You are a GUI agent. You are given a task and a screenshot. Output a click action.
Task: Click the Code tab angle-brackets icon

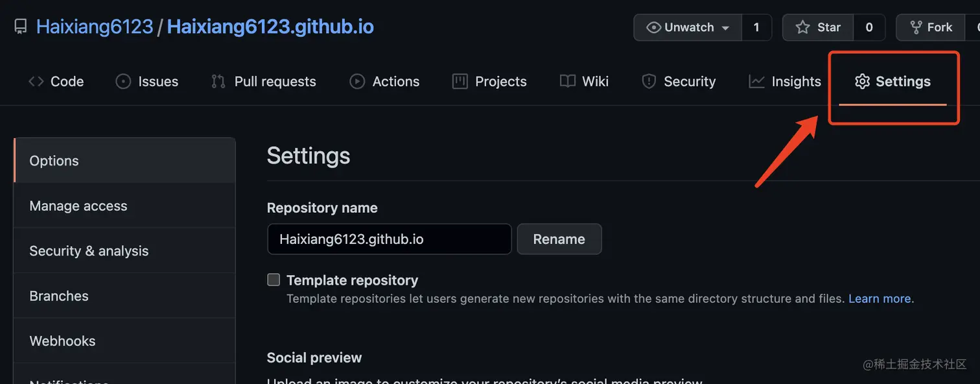tap(36, 81)
